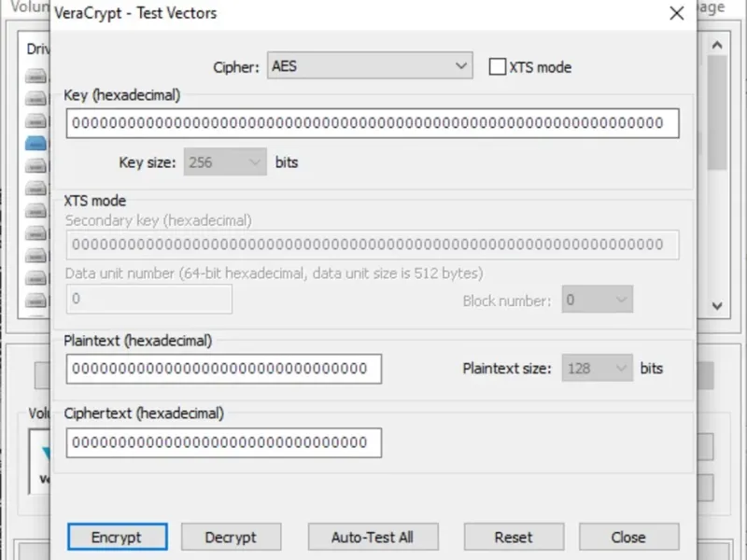Run Auto-Test All
Image resolution: width=747 pixels, height=560 pixels.
[x=373, y=537]
